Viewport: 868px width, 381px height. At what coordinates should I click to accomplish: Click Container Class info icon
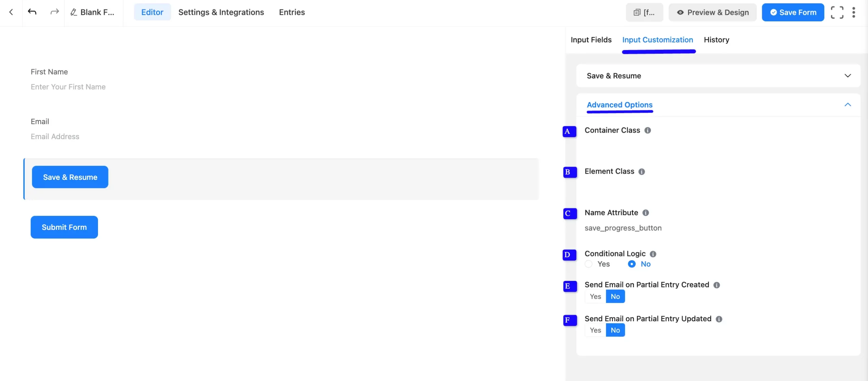648,131
